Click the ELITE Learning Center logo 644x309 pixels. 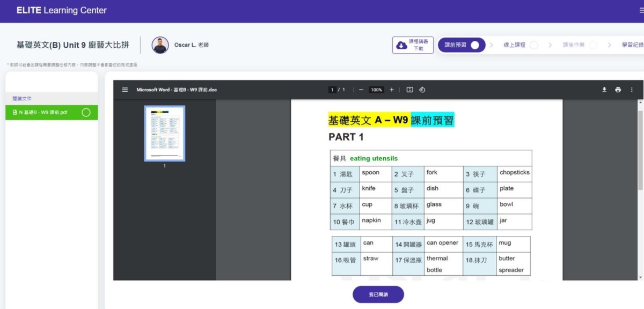pos(62,10)
